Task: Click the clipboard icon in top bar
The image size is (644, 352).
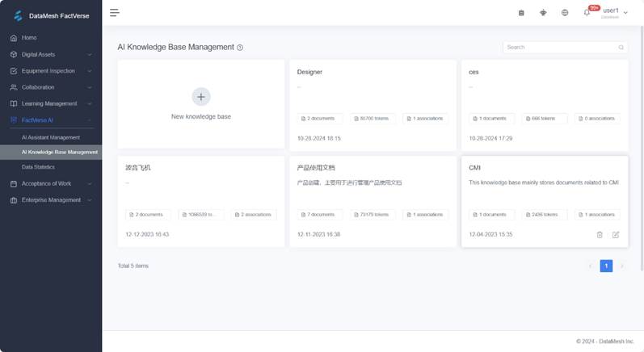Action: coord(521,13)
